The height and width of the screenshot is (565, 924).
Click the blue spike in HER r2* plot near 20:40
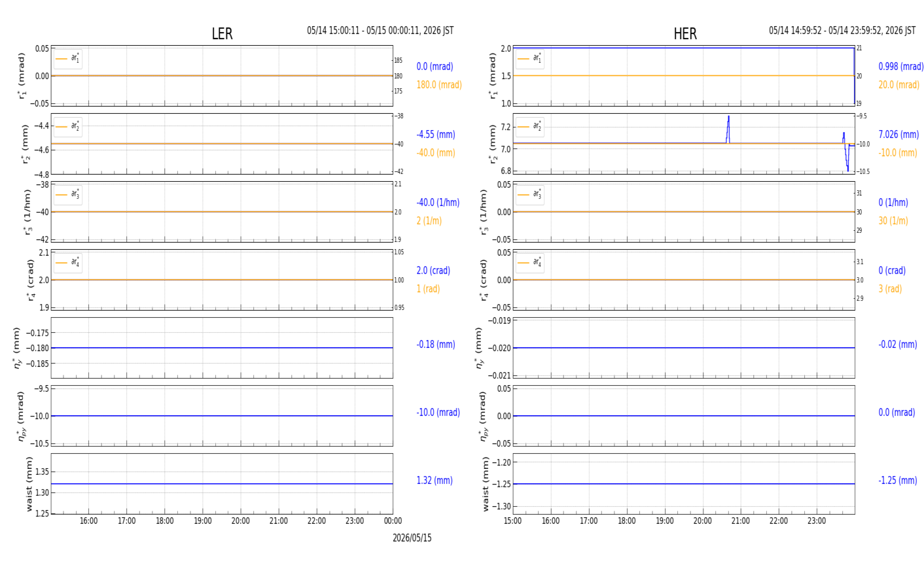(728, 129)
